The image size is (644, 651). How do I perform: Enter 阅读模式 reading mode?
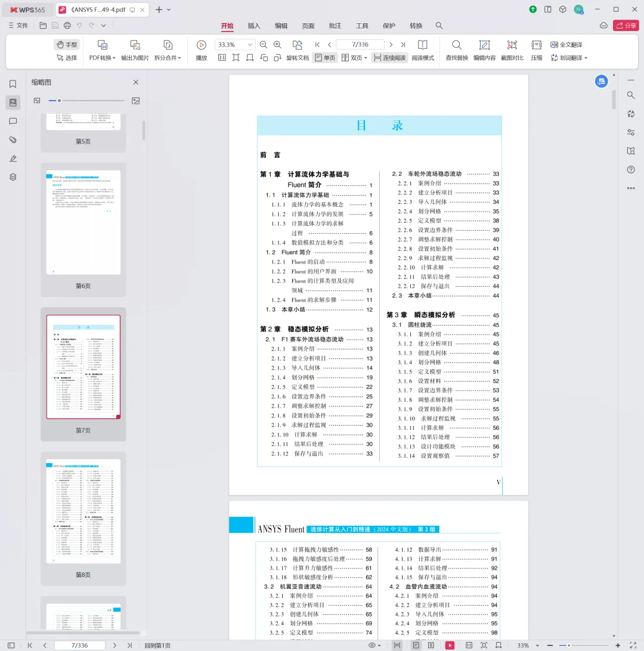423,50
